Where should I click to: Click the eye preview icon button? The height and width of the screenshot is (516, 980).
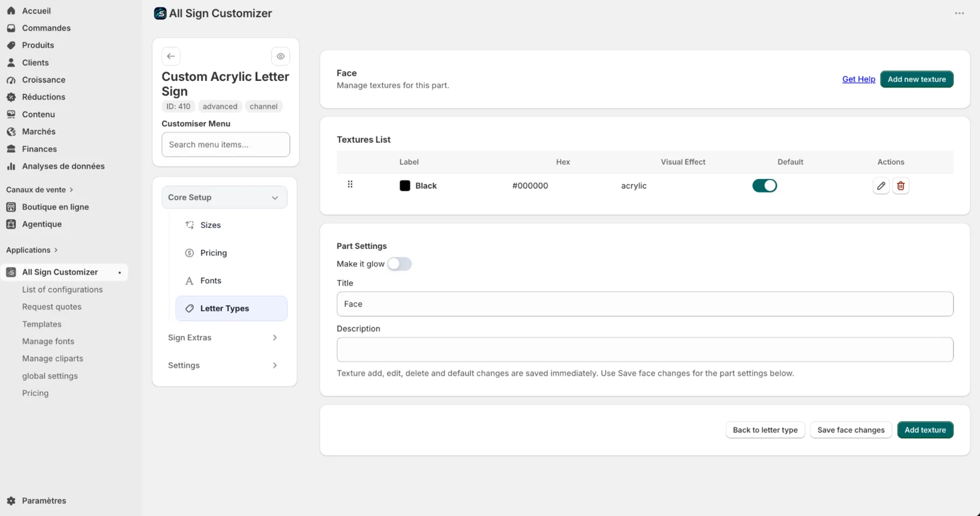coord(281,56)
